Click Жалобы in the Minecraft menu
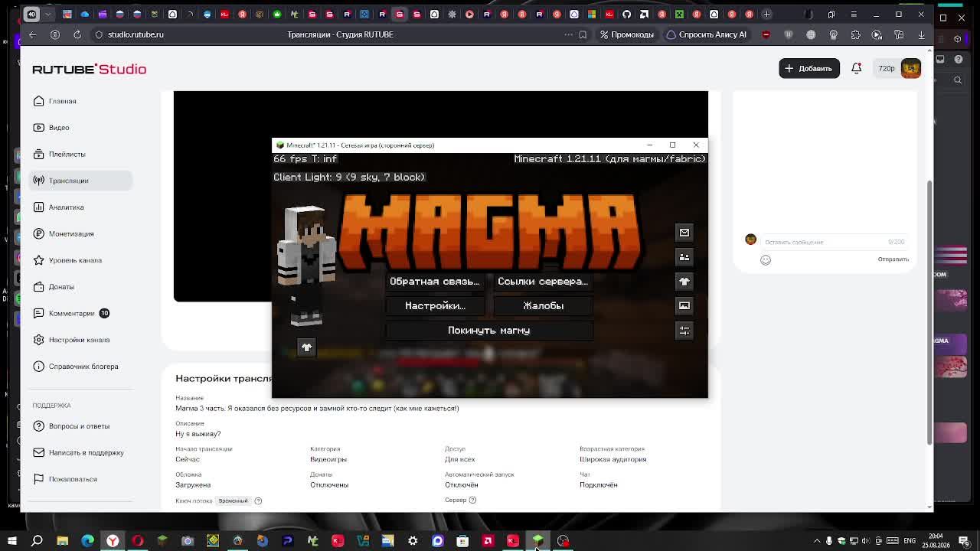Viewport: 980px width, 551px height. click(x=543, y=306)
